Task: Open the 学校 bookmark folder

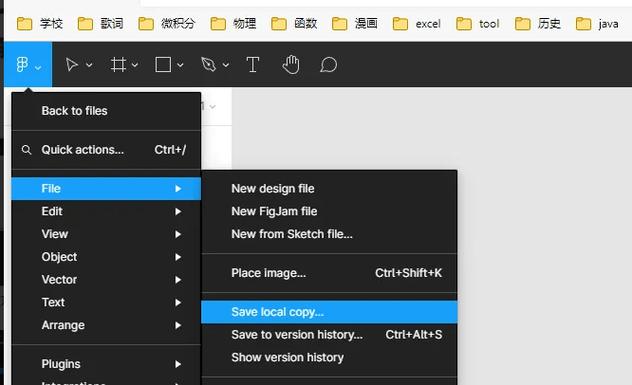Action: (x=40, y=24)
